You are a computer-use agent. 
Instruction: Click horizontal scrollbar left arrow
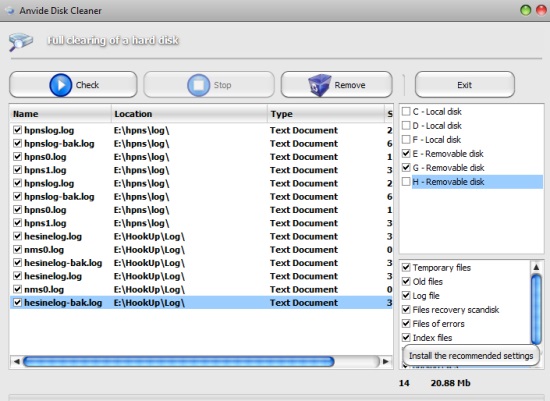point(16,361)
